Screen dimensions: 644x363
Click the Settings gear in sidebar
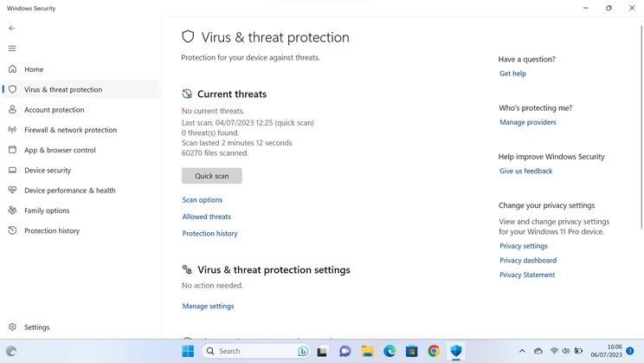(12, 327)
